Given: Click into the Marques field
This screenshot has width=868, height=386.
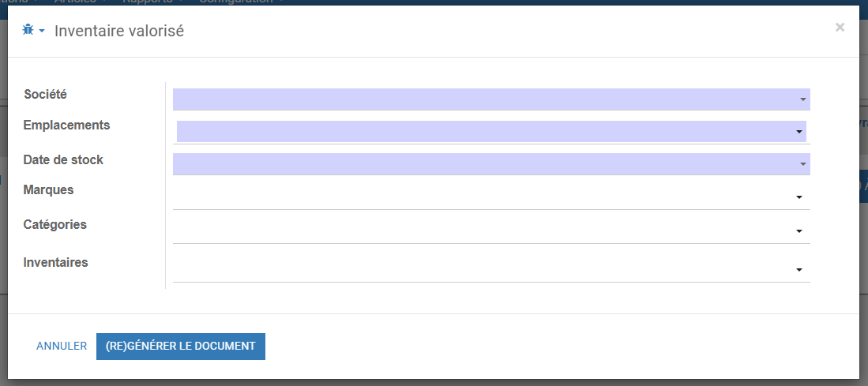Looking at the screenshot, I should pos(491,197).
